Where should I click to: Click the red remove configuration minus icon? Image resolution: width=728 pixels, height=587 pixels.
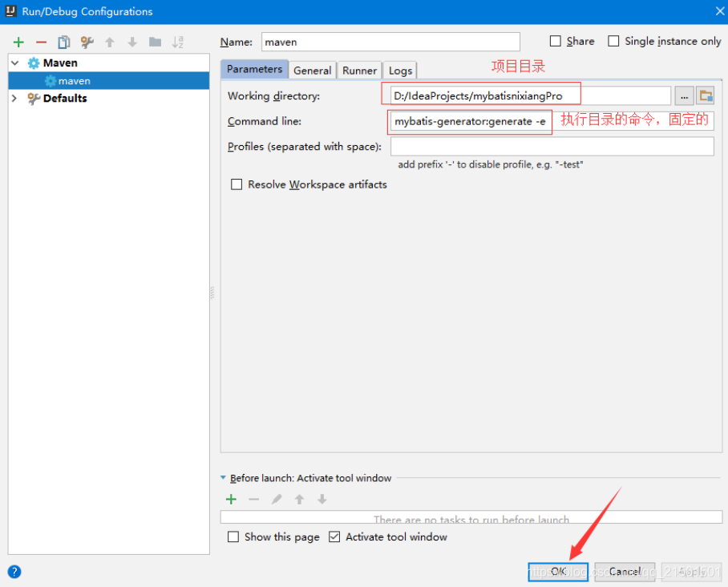(x=41, y=43)
